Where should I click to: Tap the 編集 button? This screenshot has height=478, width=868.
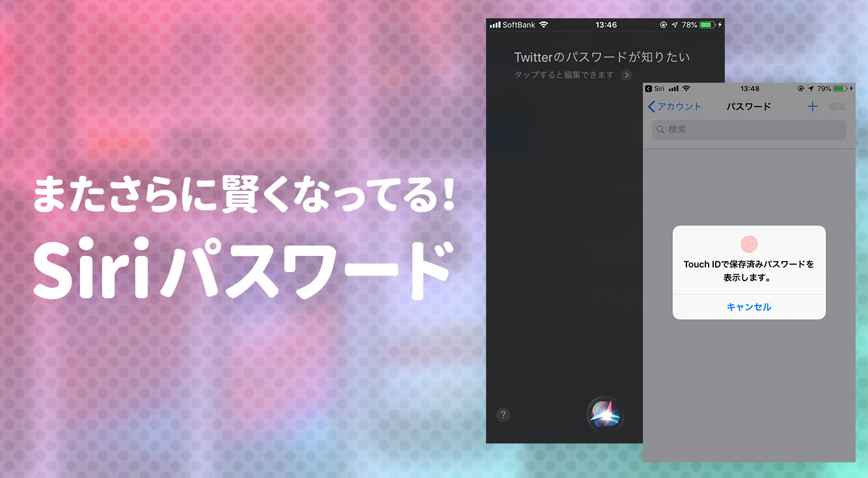point(837,107)
